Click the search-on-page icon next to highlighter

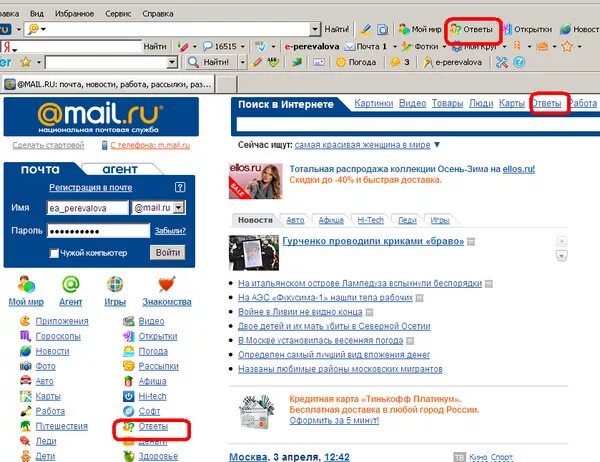click(382, 29)
